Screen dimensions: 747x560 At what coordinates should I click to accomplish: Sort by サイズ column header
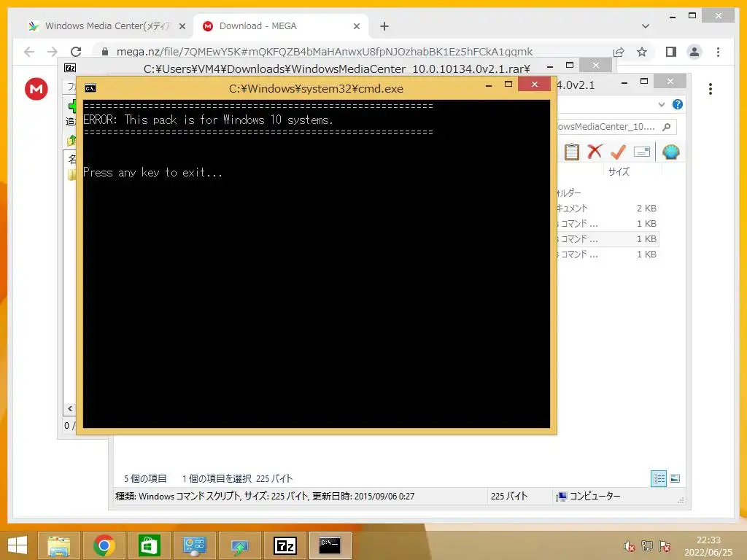coord(619,171)
